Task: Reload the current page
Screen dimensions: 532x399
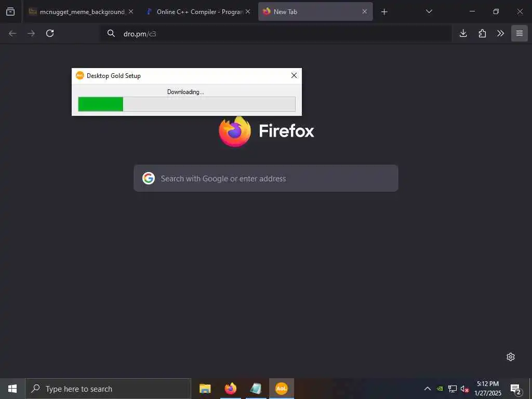Action: (50, 33)
